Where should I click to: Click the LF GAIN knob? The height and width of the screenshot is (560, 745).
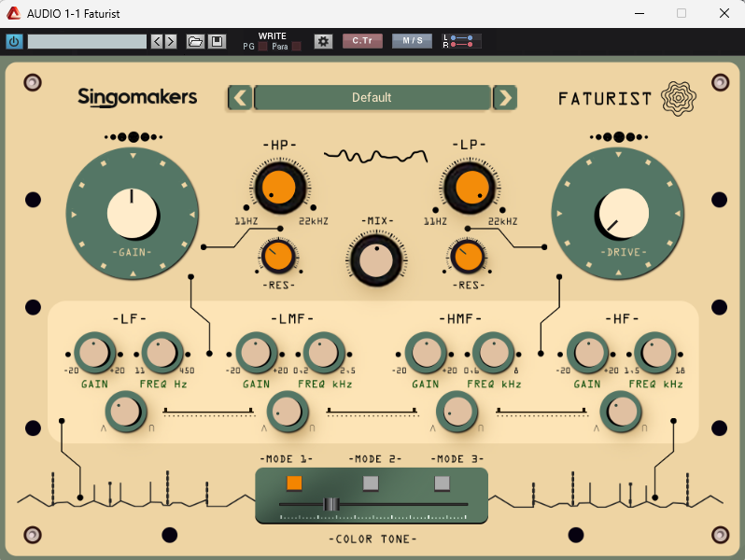[94, 354]
